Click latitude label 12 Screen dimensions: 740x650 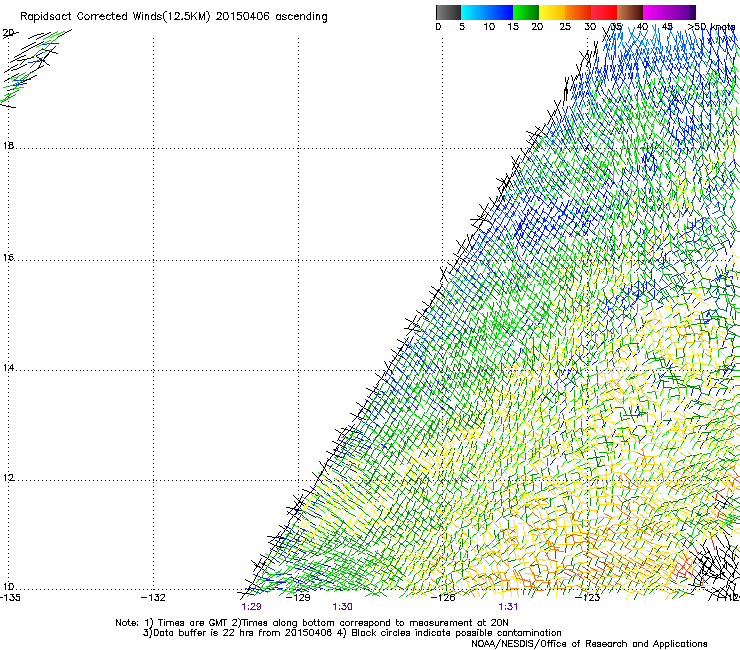pyautogui.click(x=8, y=478)
